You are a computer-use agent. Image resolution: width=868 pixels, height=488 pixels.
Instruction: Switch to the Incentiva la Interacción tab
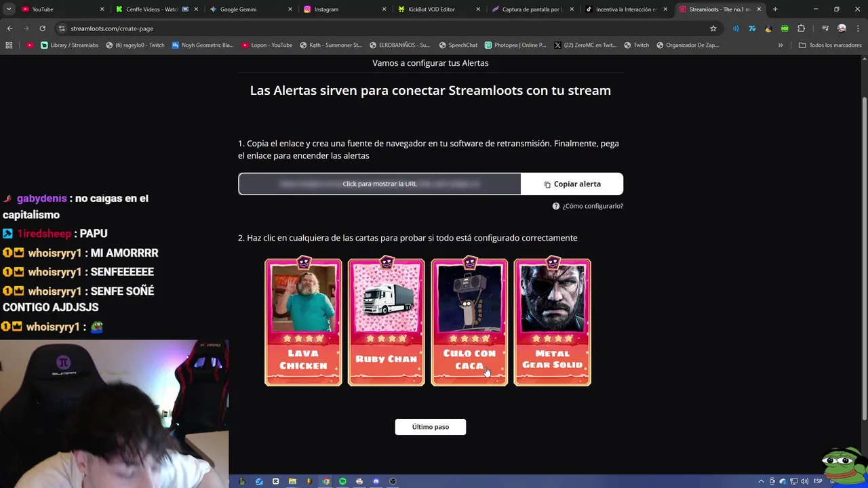coord(625,9)
